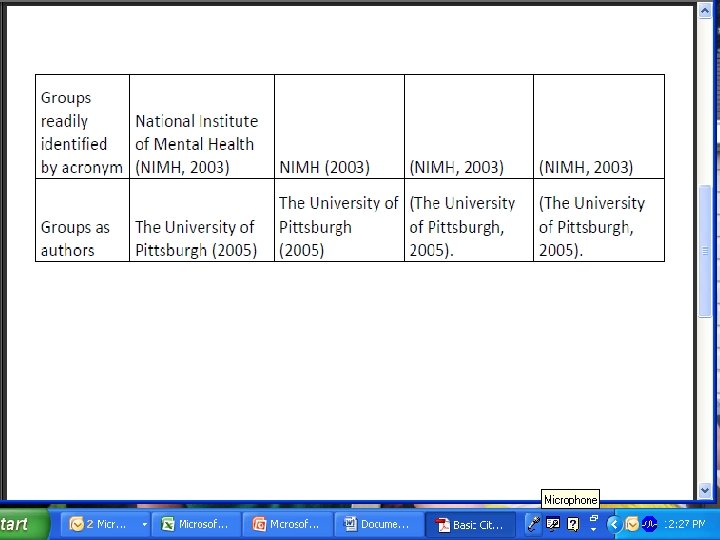Click the language bar Microphone icon
This screenshot has width=720, height=540.
coord(534,523)
